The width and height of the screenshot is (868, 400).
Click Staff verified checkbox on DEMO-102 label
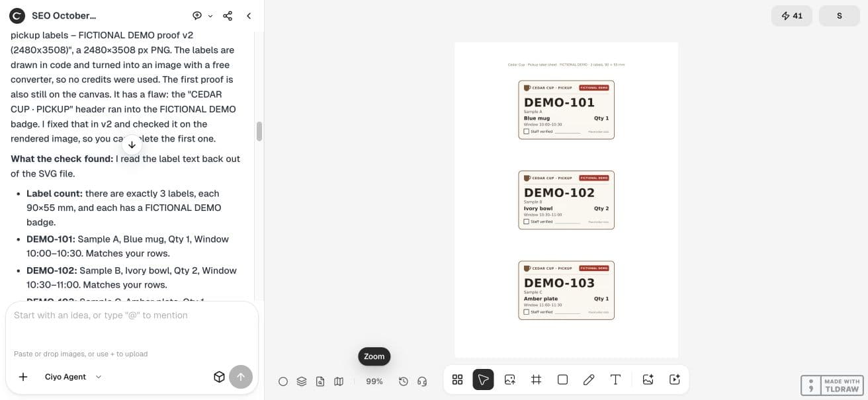click(x=527, y=221)
